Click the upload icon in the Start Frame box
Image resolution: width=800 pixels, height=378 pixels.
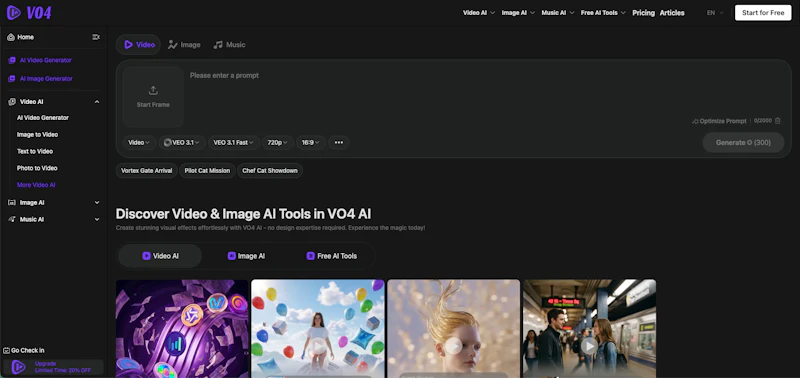pos(153,90)
